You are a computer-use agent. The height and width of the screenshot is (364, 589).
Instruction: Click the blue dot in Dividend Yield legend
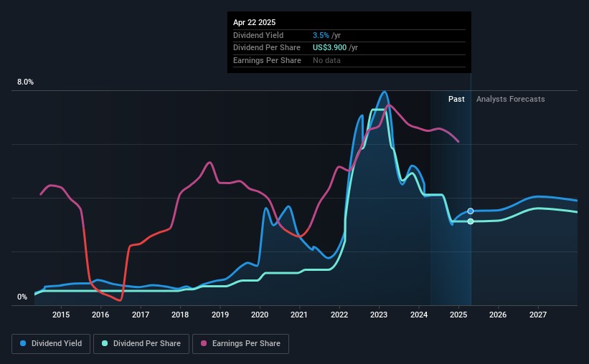pos(24,344)
